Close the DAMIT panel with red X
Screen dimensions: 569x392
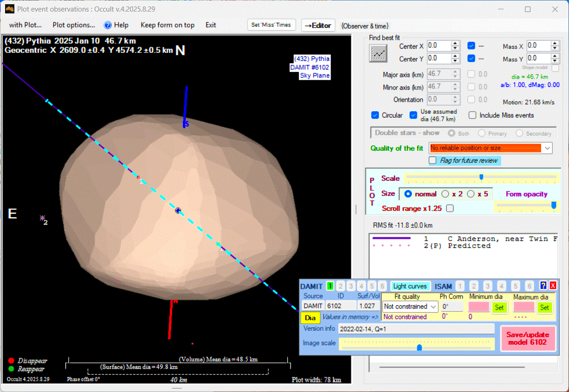[x=553, y=286]
